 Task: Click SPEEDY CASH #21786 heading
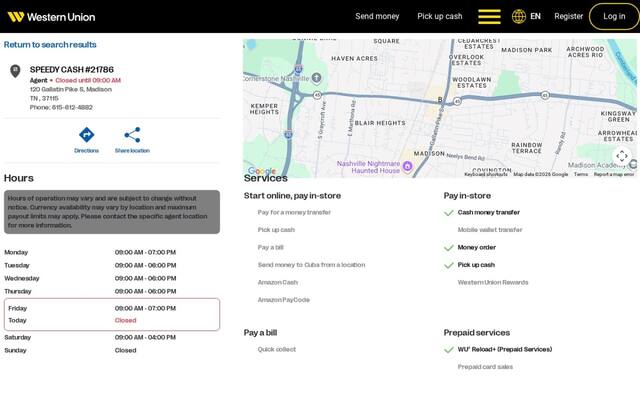[72, 69]
